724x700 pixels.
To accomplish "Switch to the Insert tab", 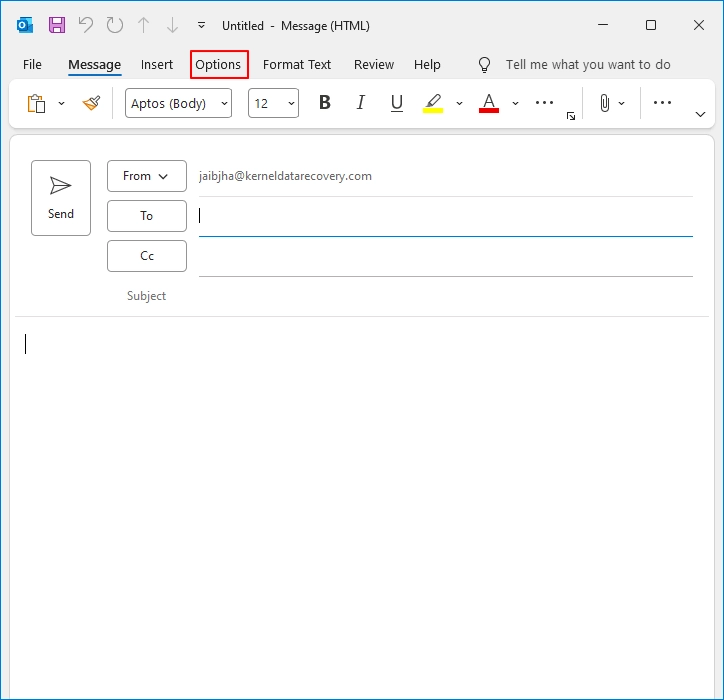I will click(x=157, y=64).
